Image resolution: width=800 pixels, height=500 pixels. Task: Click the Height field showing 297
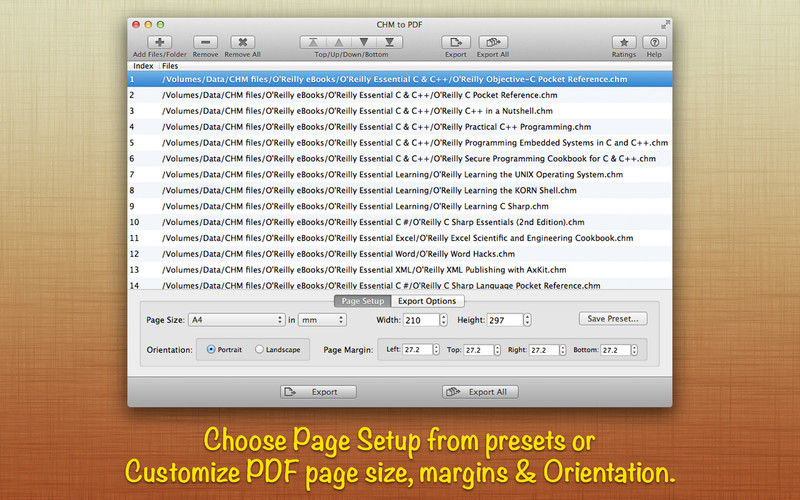(505, 320)
